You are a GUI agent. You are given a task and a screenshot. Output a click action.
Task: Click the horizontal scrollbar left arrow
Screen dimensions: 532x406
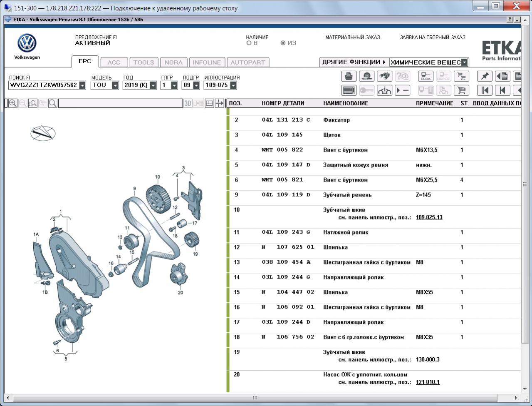8,398
